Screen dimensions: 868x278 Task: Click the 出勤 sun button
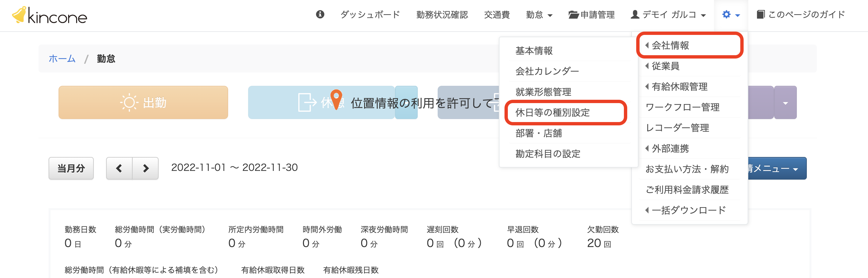[x=143, y=102]
